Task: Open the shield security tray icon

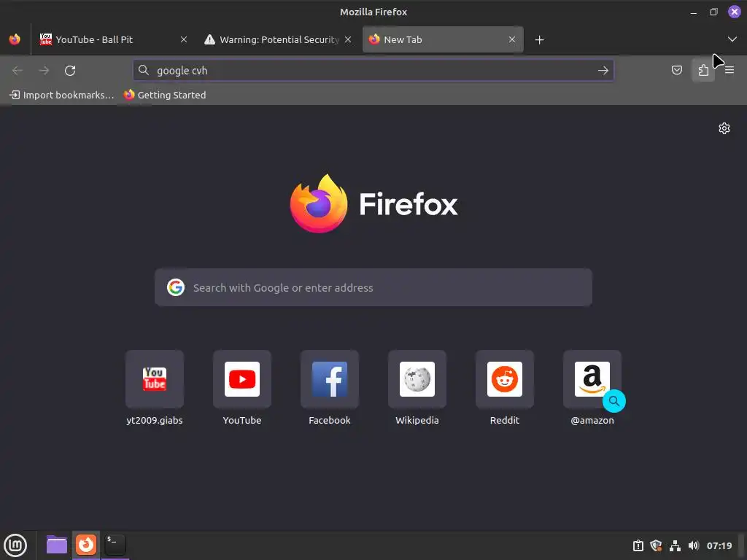Action: [x=656, y=545]
